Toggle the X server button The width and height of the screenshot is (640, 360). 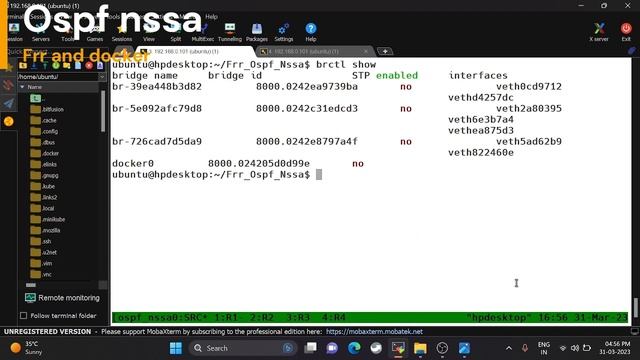599,33
